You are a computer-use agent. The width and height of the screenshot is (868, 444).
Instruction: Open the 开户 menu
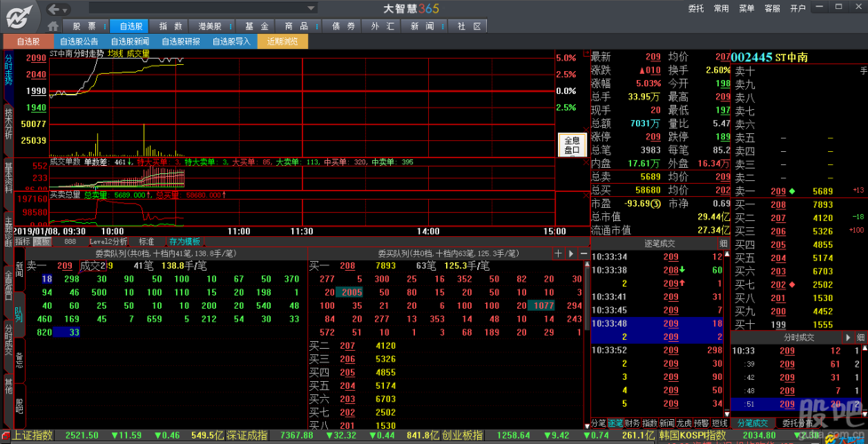pyautogui.click(x=798, y=9)
